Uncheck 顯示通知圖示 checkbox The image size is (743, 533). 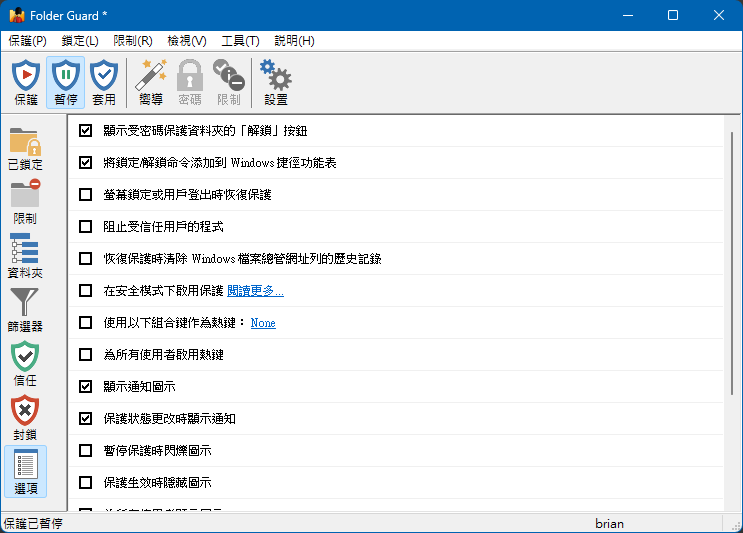click(85, 386)
